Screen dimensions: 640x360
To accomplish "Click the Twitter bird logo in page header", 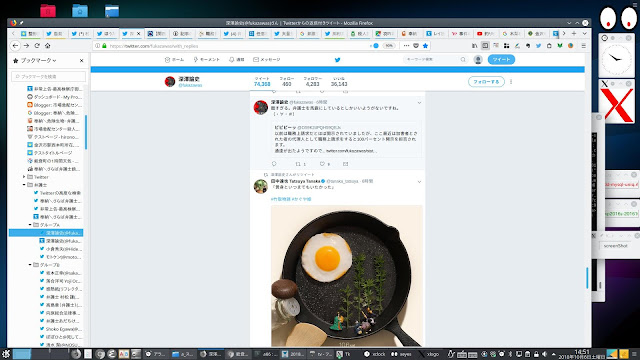I will [338, 60].
